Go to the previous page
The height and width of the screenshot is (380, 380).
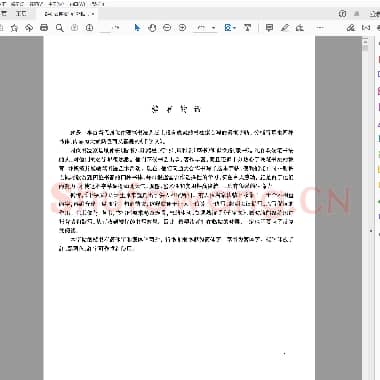coord(74,28)
